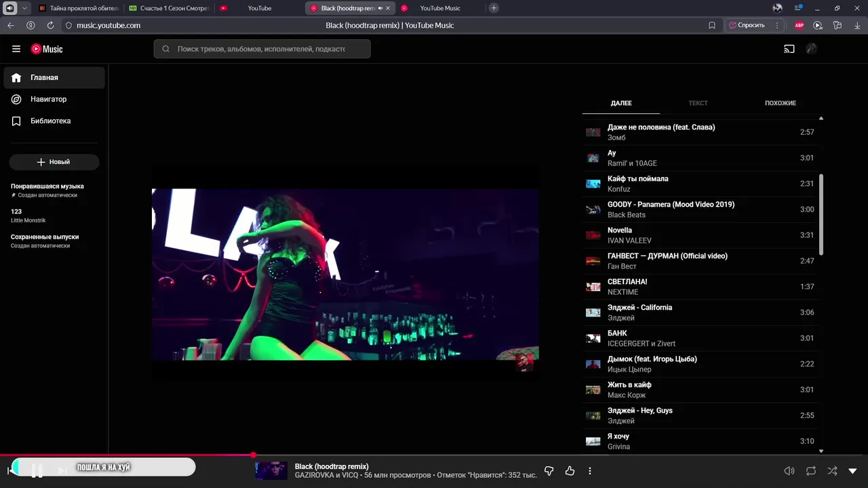Play the queue track Ау by Ramil'
Screen dimensions: 868x488
[x=700, y=158]
